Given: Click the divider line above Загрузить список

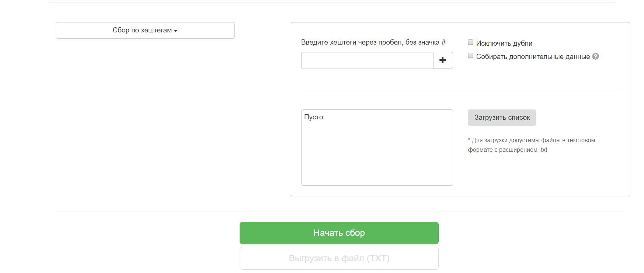Looking at the screenshot, I should (x=460, y=89).
